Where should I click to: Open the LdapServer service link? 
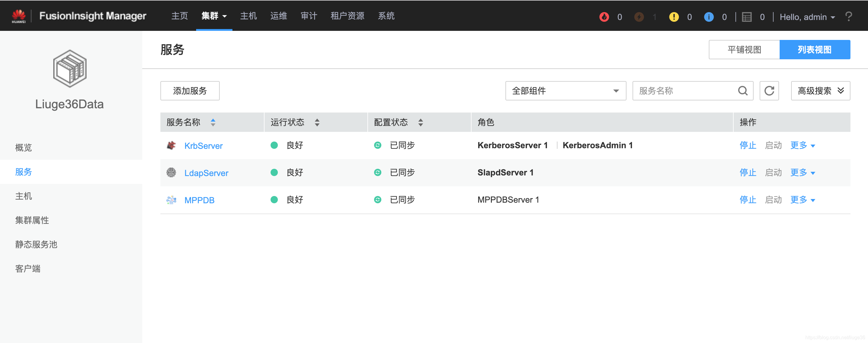click(206, 173)
